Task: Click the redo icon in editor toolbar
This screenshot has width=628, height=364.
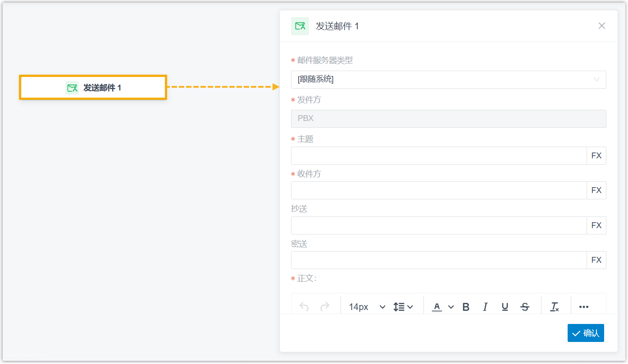Action: pyautogui.click(x=324, y=307)
